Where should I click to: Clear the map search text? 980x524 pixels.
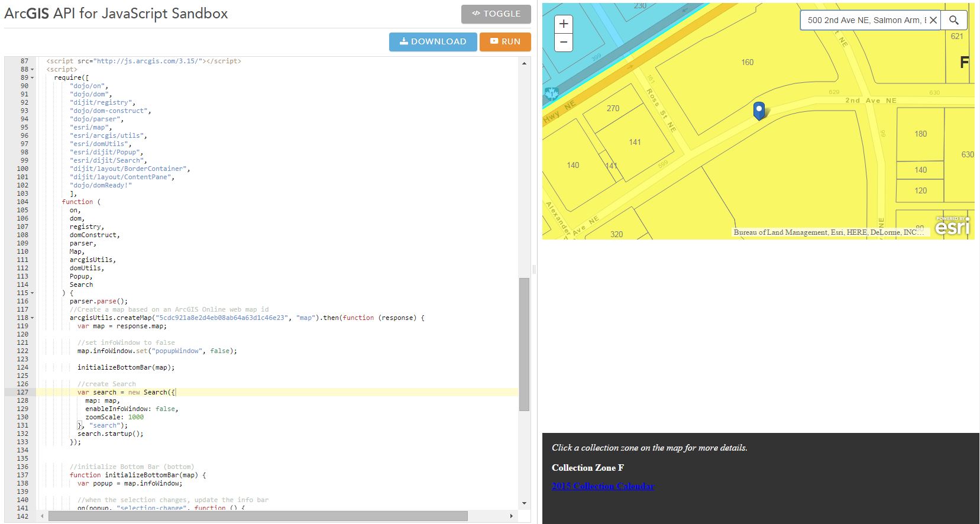tap(933, 20)
